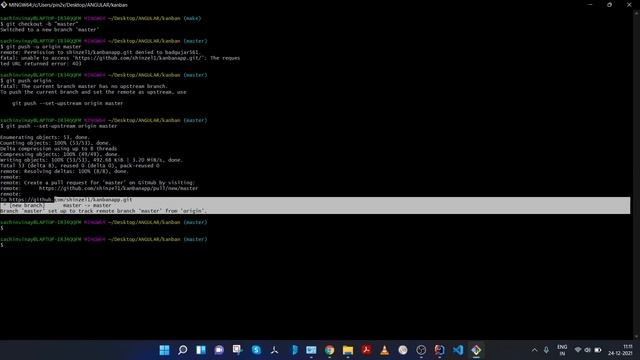
Task: Show hidden tray icons chevron
Action: click(x=534, y=350)
